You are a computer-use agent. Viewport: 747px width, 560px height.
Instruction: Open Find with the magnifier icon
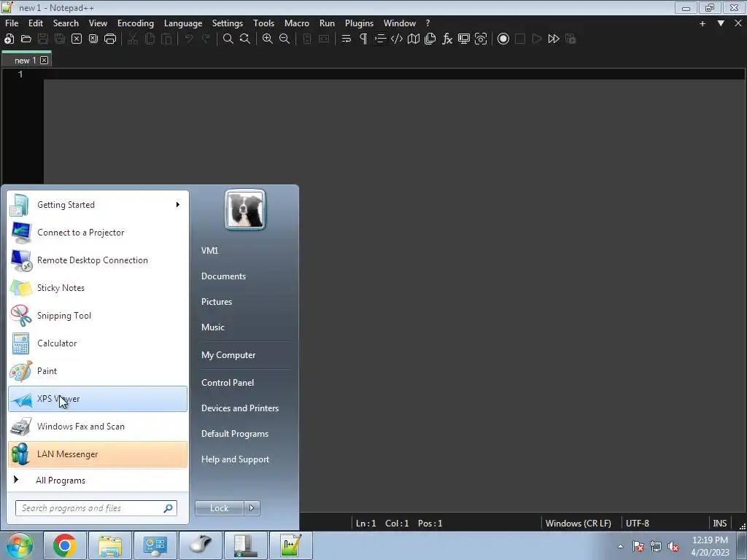pos(228,39)
